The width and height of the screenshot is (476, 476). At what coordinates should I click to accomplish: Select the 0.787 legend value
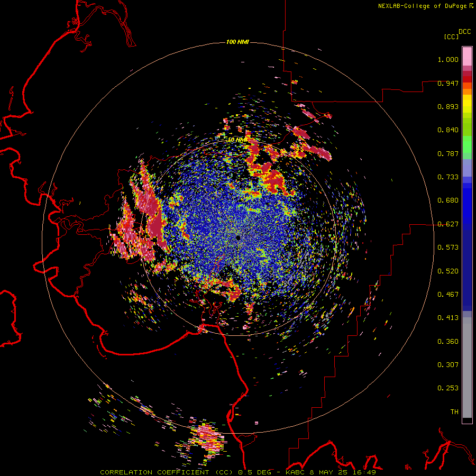[x=448, y=153]
